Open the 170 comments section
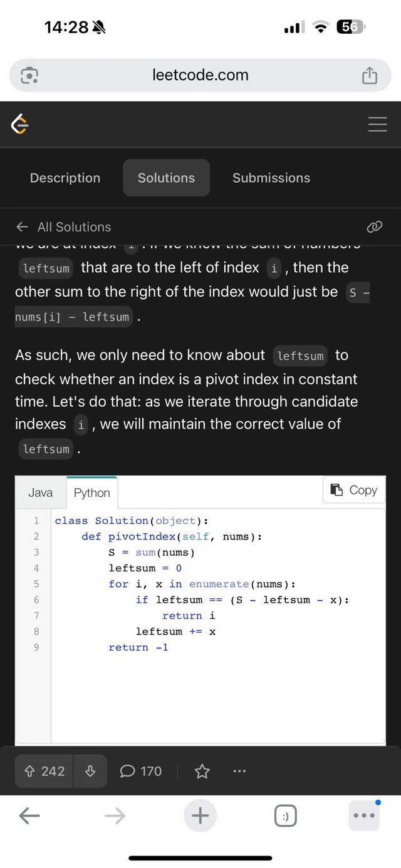This screenshot has width=401, height=868. [141, 771]
